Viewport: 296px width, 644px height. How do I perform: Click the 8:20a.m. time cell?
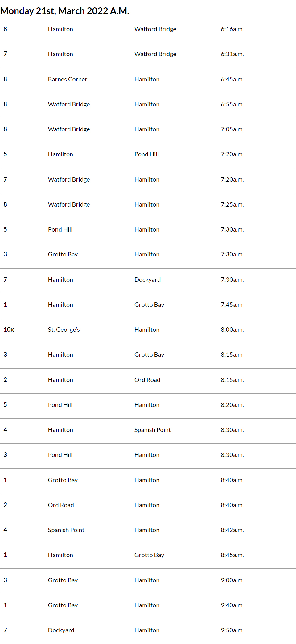232,405
